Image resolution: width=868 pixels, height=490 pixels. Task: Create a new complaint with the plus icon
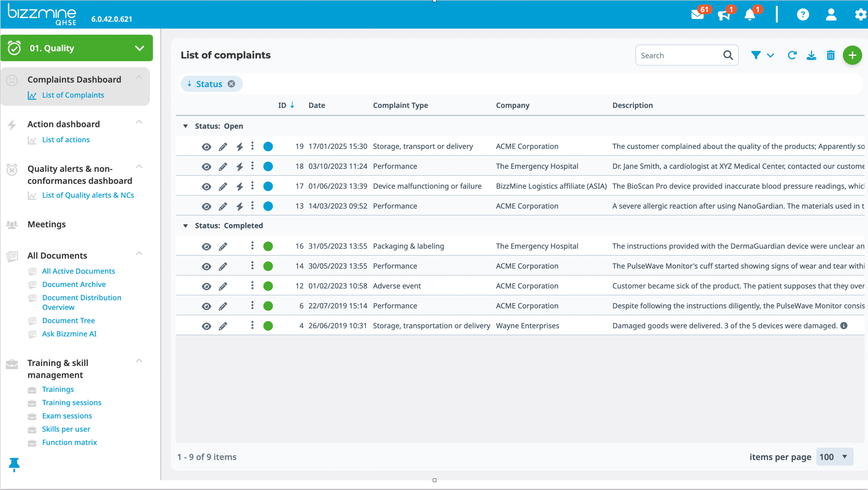[x=852, y=55]
